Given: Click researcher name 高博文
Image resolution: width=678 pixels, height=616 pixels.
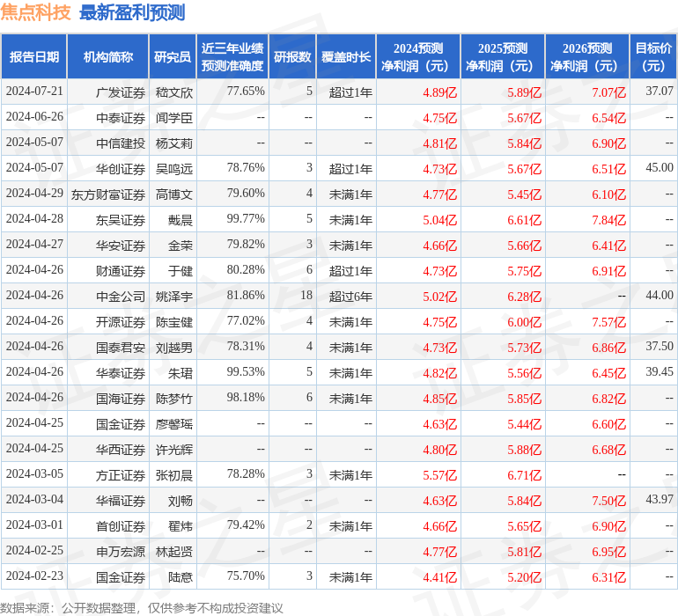Looking at the screenshot, I should [173, 194].
